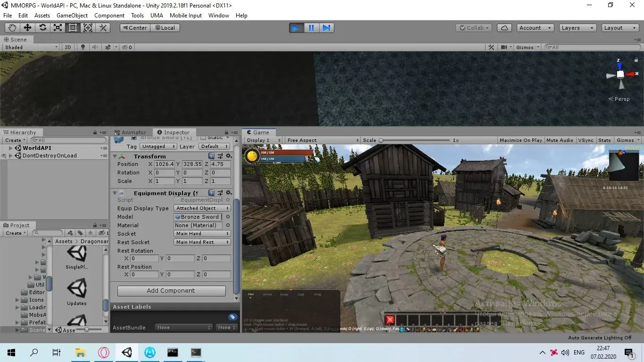
Task: Toggle hidden objects visibility in Scene
Action: 127,47
